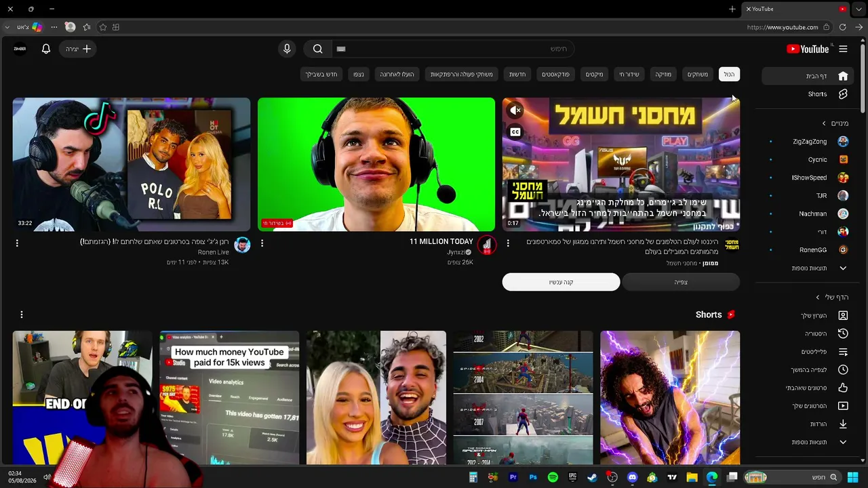This screenshot has height=488, width=868.
Task: Open the RonenGG channel
Action: (x=808, y=250)
